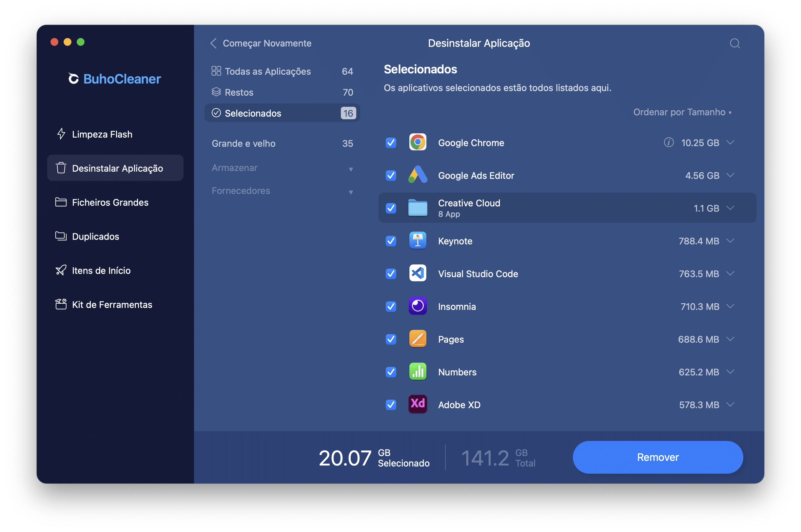Uncheck the Creative Cloud checkbox
This screenshot has height=532, width=801.
391,208
